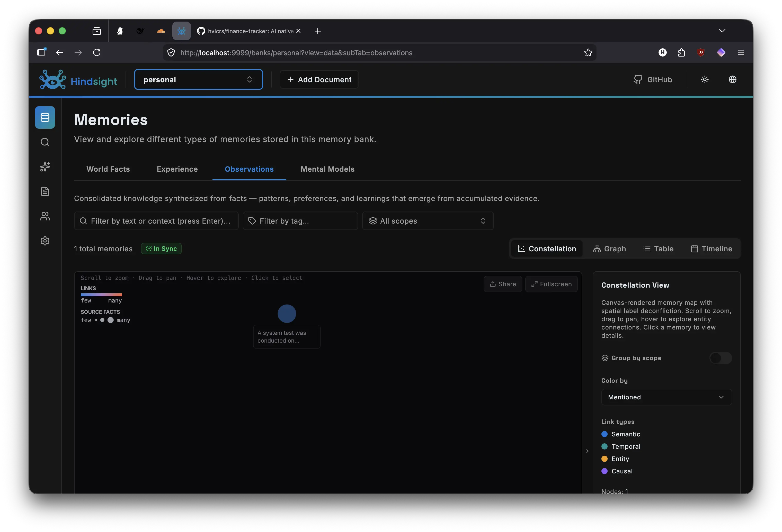
Task: Open the search icon in the sidebar
Action: pos(45,142)
